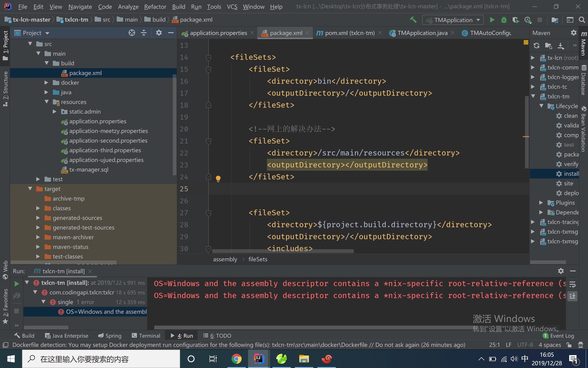Minimize the Run tool window

point(573,271)
